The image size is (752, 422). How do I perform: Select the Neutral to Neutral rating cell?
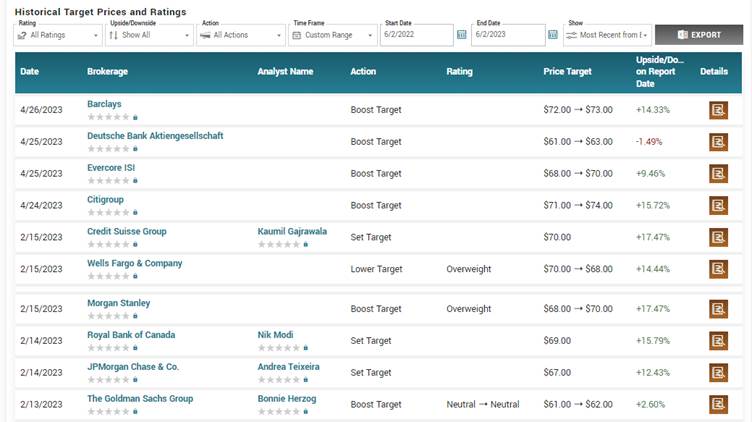click(x=483, y=404)
